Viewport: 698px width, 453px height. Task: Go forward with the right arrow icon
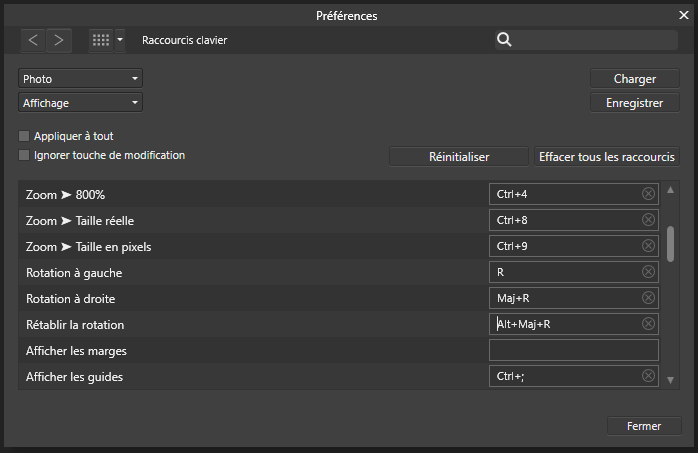tap(59, 40)
